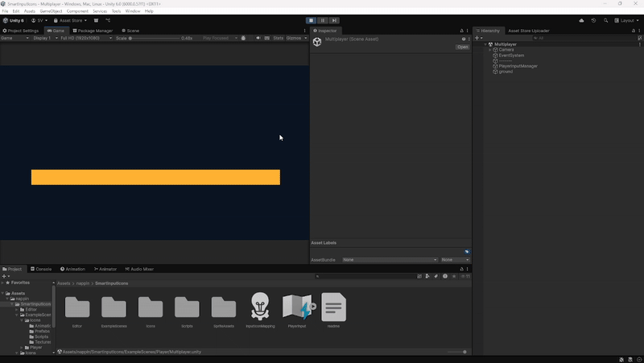Viewport: 644px width, 363px height.
Task: Select the PlayerInput input actions asset
Action: tap(299, 307)
